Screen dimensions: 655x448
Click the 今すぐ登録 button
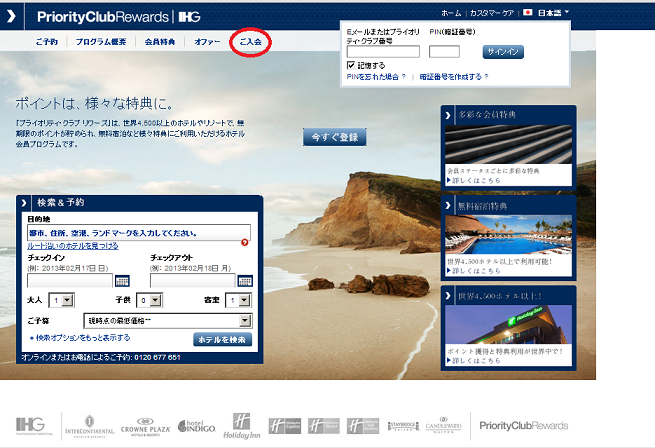point(335,137)
